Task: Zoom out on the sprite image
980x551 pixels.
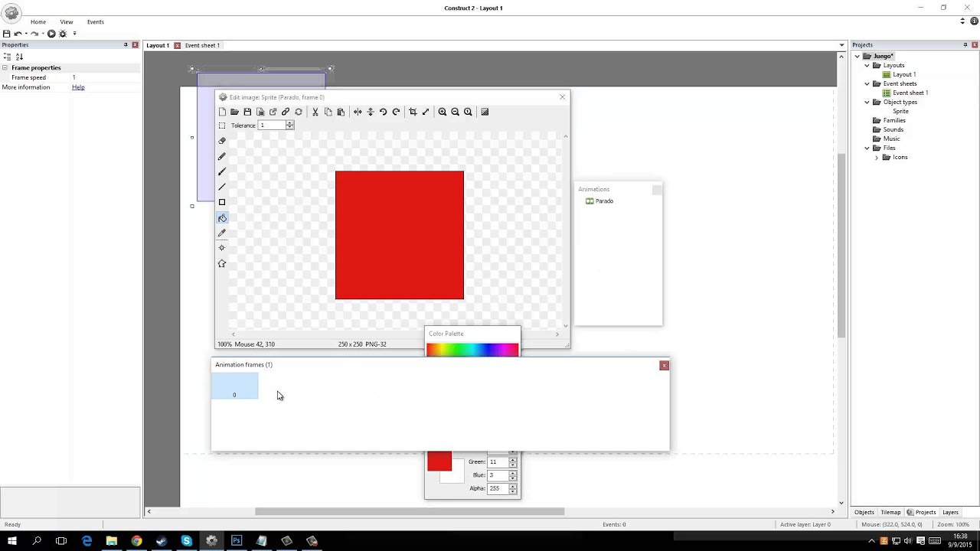Action: (455, 112)
